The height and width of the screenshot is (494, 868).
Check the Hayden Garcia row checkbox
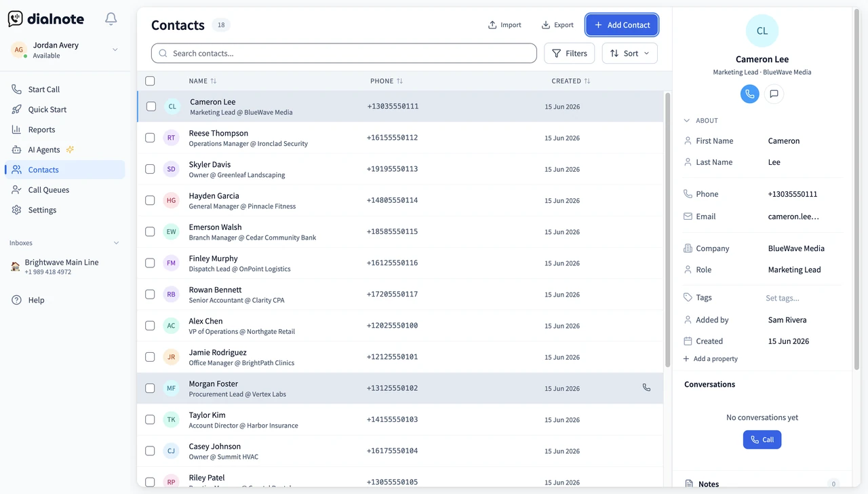(x=150, y=200)
